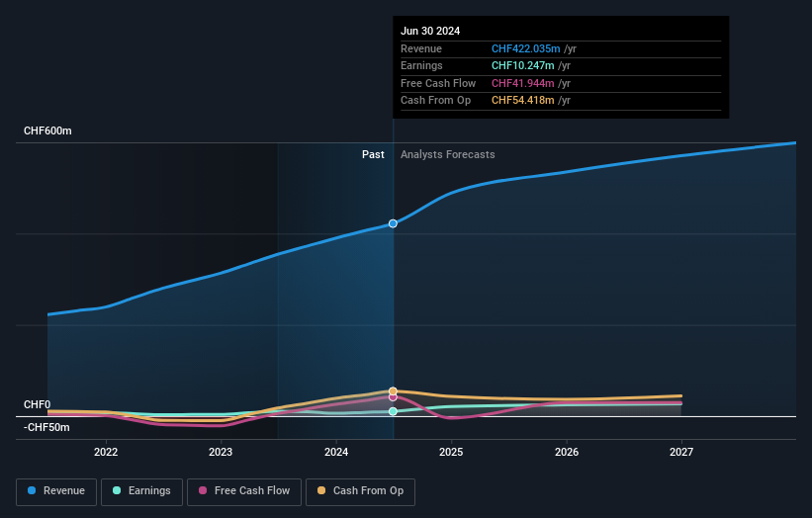Click the 2026 x-axis label
Screen dimensions: 812x518
(x=567, y=452)
